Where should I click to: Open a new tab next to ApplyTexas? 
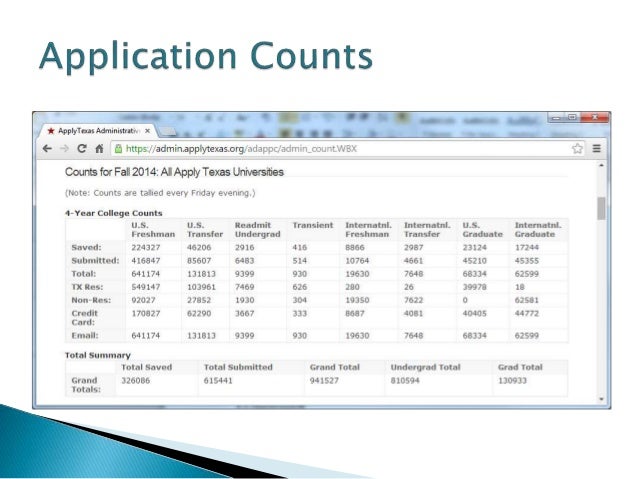[167, 131]
